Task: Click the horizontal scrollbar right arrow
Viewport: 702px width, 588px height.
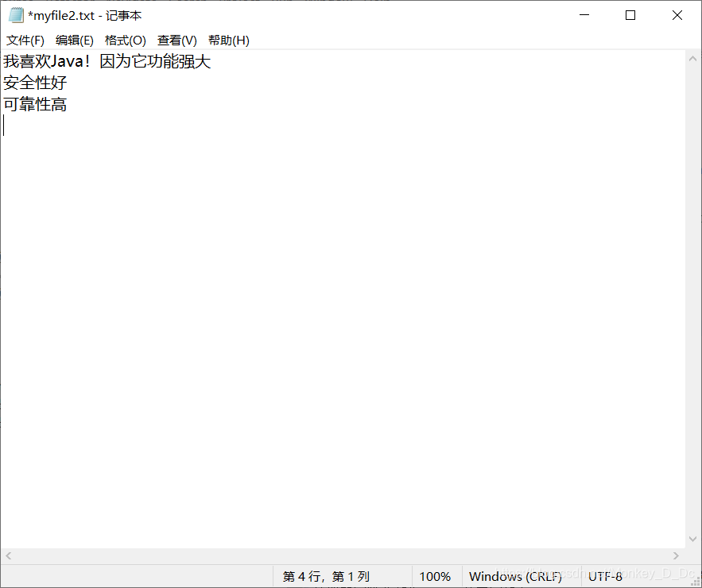Action: tap(676, 555)
